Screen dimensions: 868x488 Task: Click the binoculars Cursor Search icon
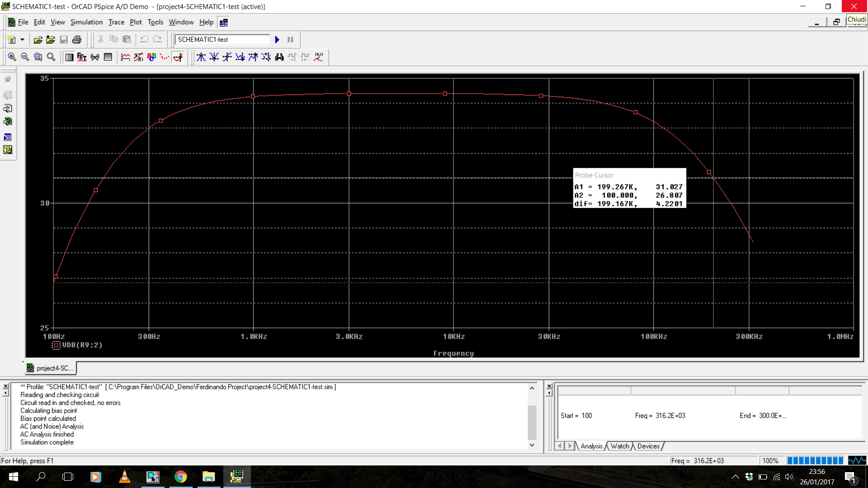click(279, 57)
